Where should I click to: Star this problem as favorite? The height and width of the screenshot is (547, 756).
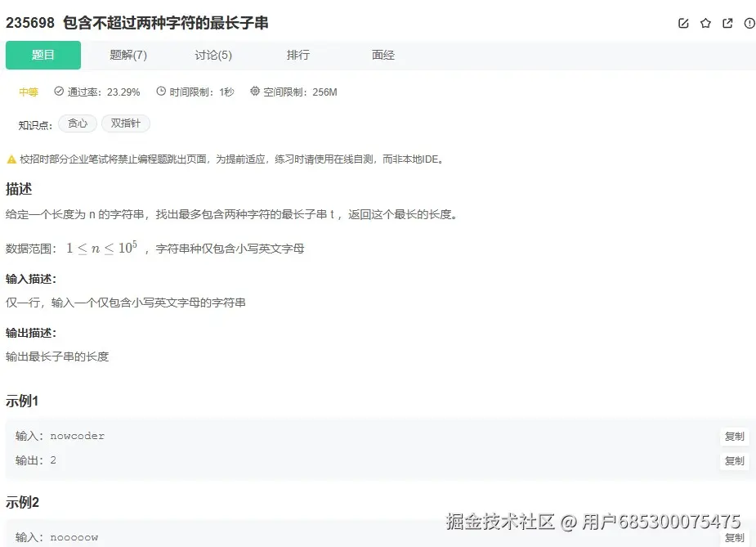705,24
